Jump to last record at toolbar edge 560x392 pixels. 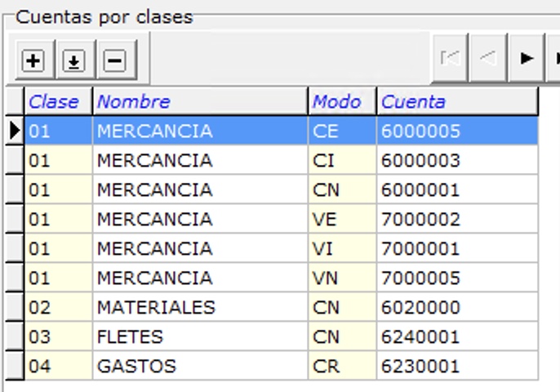555,58
